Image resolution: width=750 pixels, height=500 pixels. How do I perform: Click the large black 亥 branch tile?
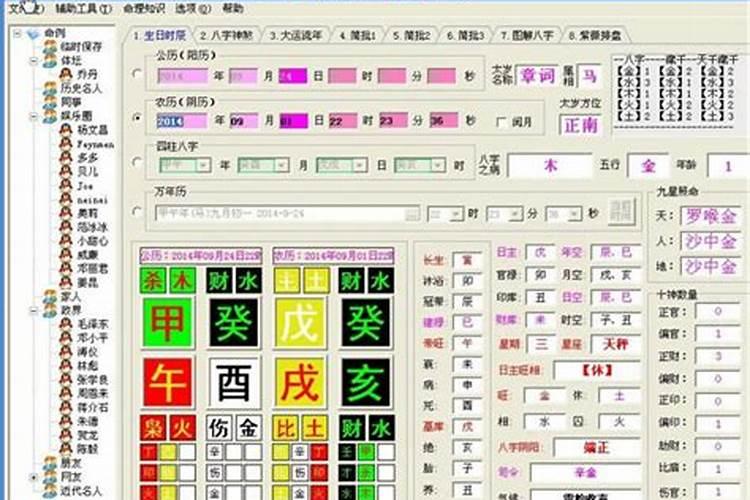coord(365,382)
